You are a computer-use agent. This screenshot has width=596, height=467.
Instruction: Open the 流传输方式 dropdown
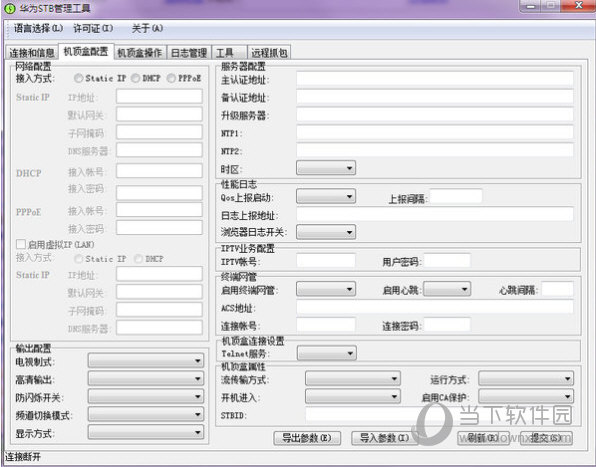353,378
